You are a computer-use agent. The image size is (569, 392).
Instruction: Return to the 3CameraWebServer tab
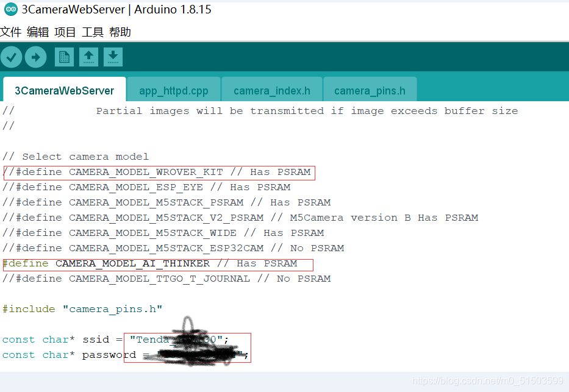tap(64, 90)
